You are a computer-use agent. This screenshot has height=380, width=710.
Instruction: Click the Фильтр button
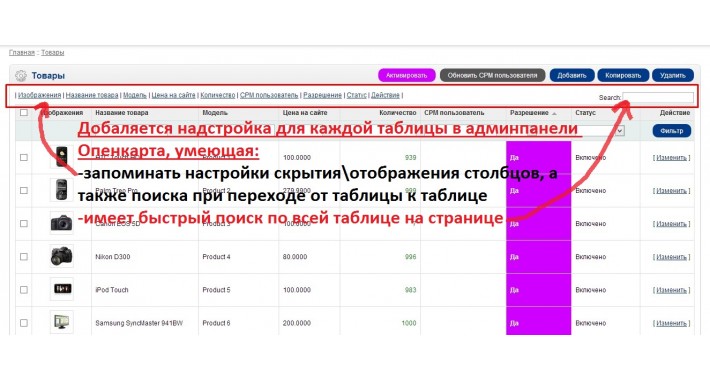click(x=672, y=131)
